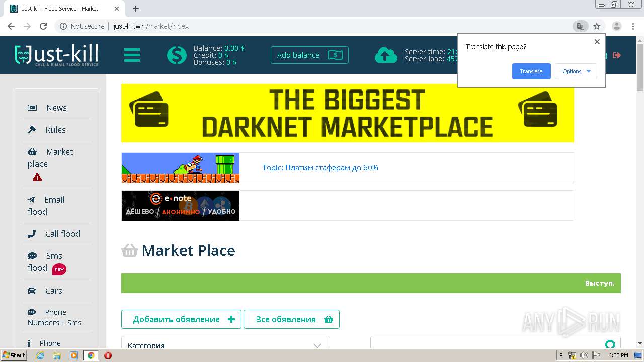This screenshot has height=362, width=644.
Task: Bookmark this page with the star icon
Action: click(597, 26)
